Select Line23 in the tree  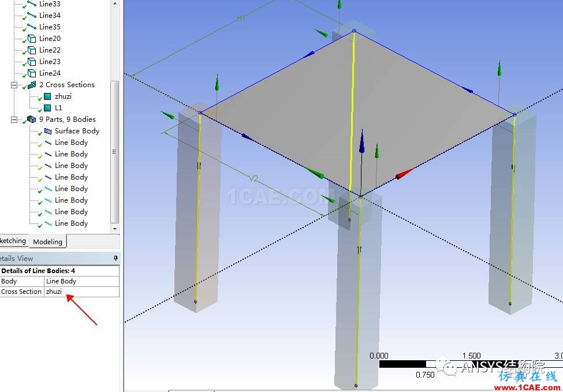coord(50,61)
